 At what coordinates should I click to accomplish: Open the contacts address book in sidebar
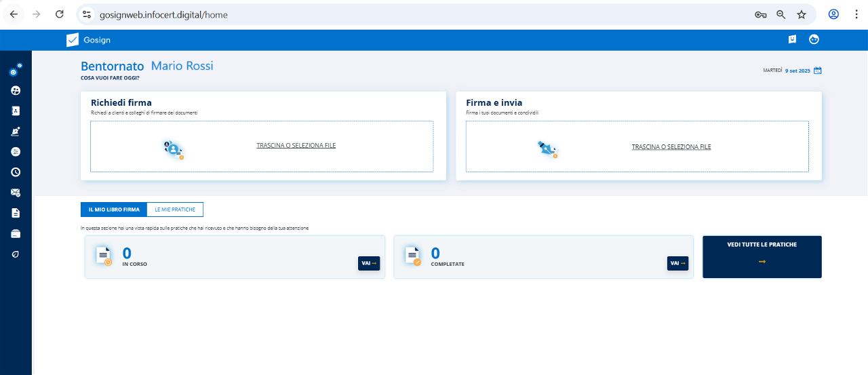click(x=16, y=111)
